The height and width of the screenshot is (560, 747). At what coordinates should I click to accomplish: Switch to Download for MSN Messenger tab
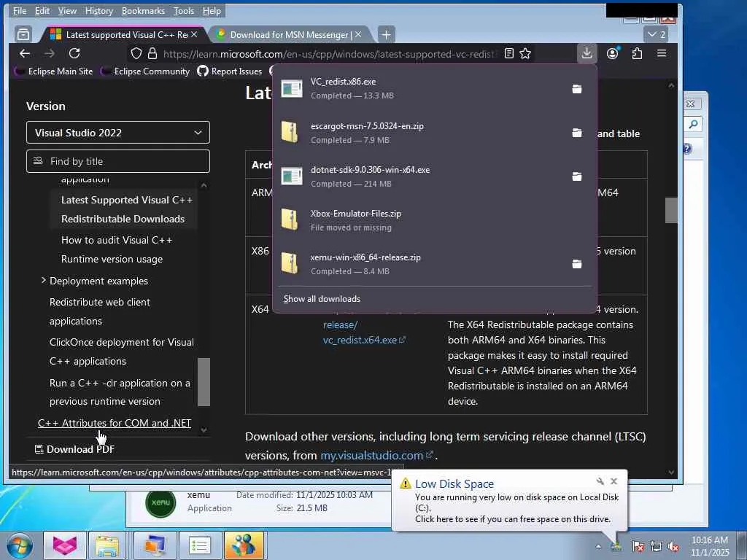[x=287, y=35]
